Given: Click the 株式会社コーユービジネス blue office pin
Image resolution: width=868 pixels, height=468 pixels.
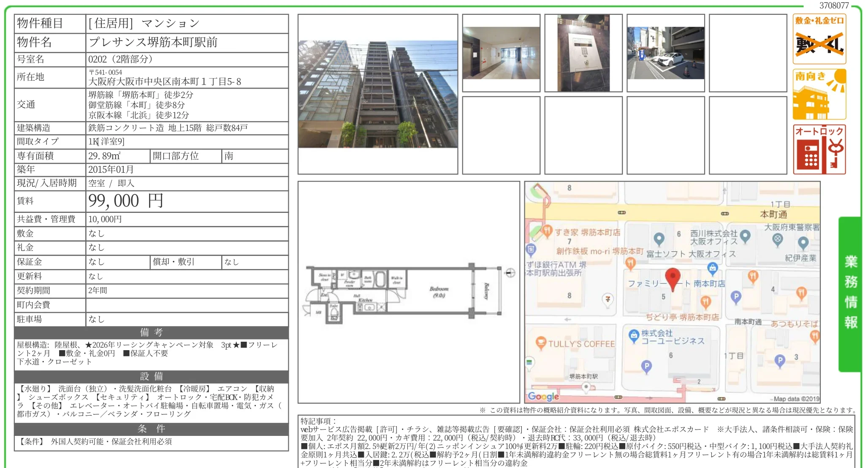Looking at the screenshot, I should pos(634,335).
